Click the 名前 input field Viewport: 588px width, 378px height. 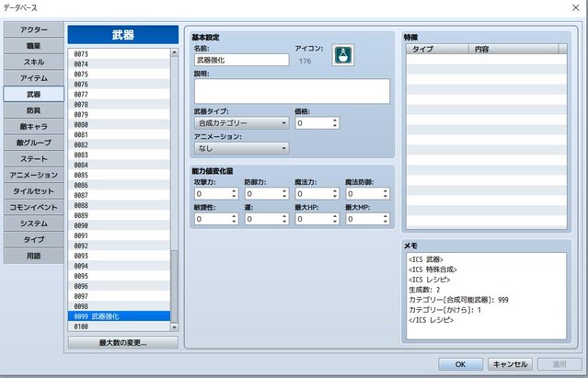241,60
